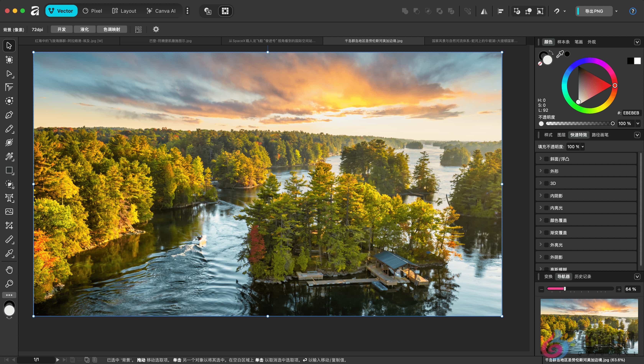Click the 液化 button
This screenshot has width=644, height=364.
[x=85, y=29]
